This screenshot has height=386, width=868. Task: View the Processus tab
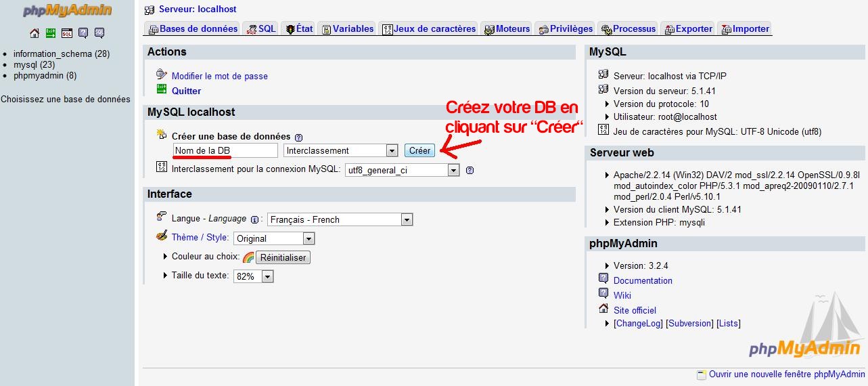627,29
